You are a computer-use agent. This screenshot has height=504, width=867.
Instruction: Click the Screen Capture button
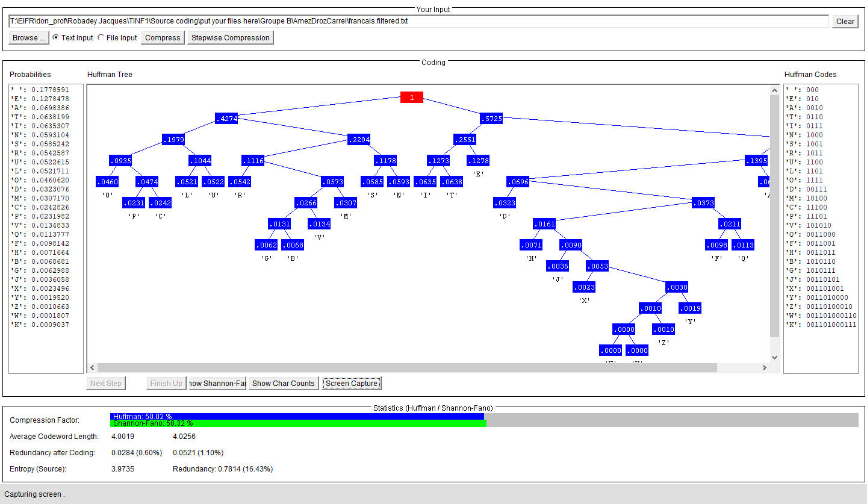click(351, 384)
